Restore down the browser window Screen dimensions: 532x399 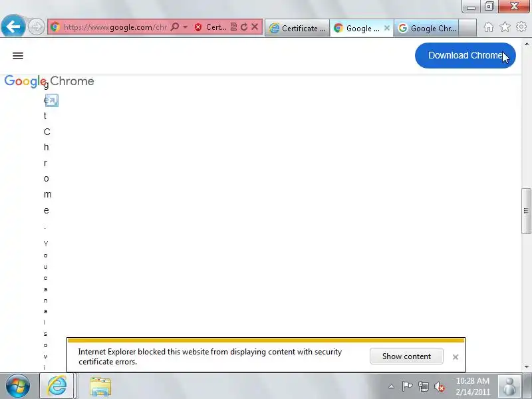pos(489,7)
